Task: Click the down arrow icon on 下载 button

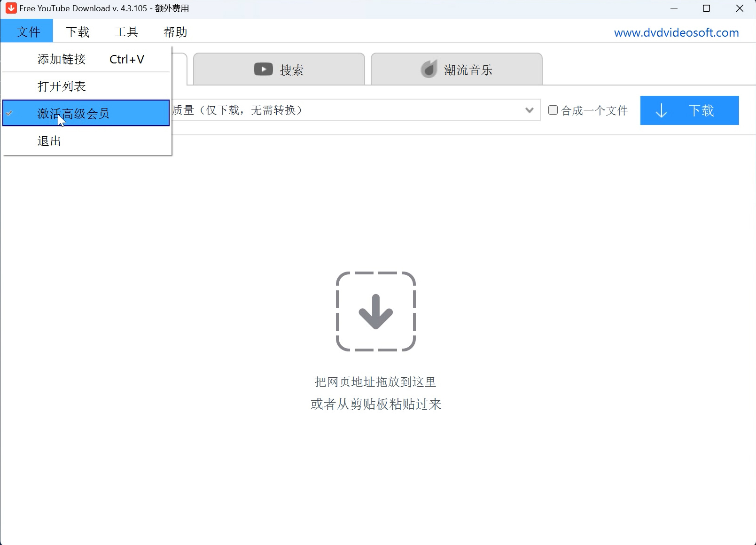Action: click(x=661, y=111)
